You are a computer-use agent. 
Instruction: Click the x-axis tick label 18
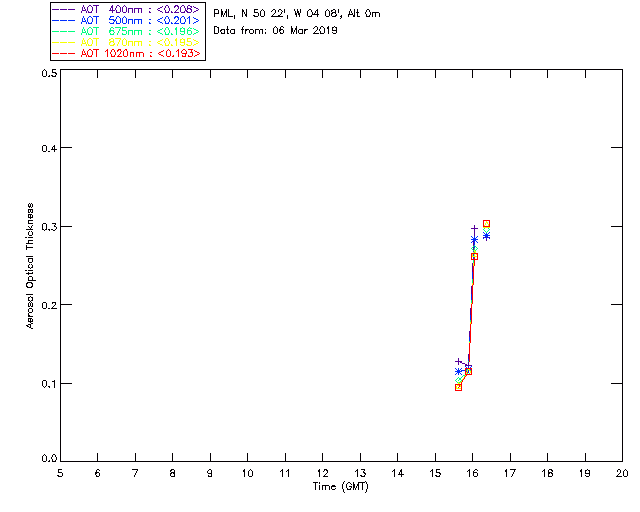coord(547,473)
